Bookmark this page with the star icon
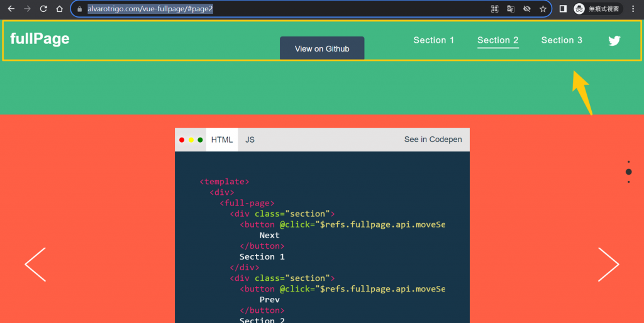 pyautogui.click(x=543, y=9)
